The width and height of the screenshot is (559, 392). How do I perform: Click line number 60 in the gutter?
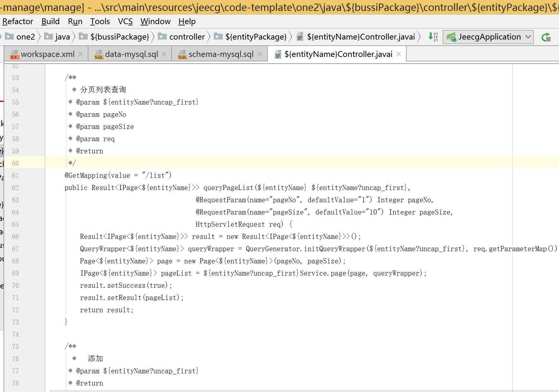15,163
